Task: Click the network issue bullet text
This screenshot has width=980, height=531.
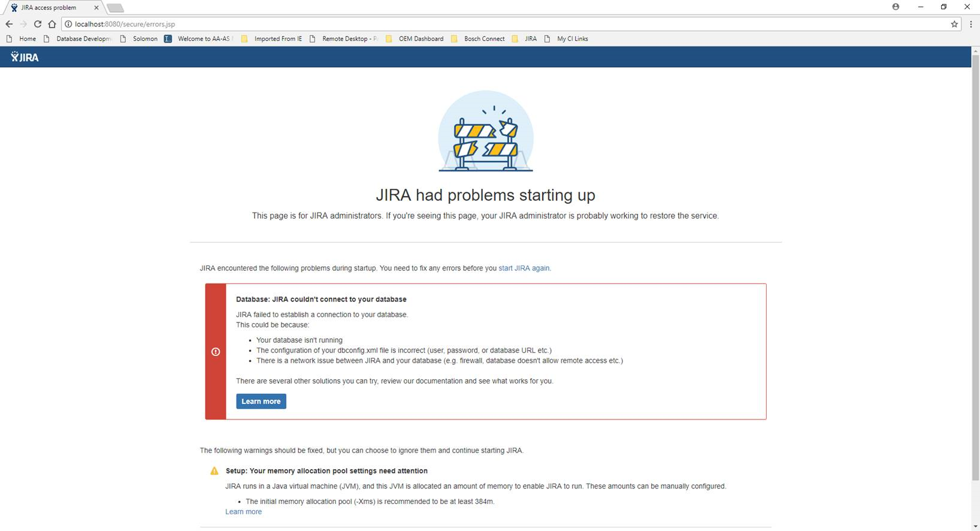Action: click(440, 361)
